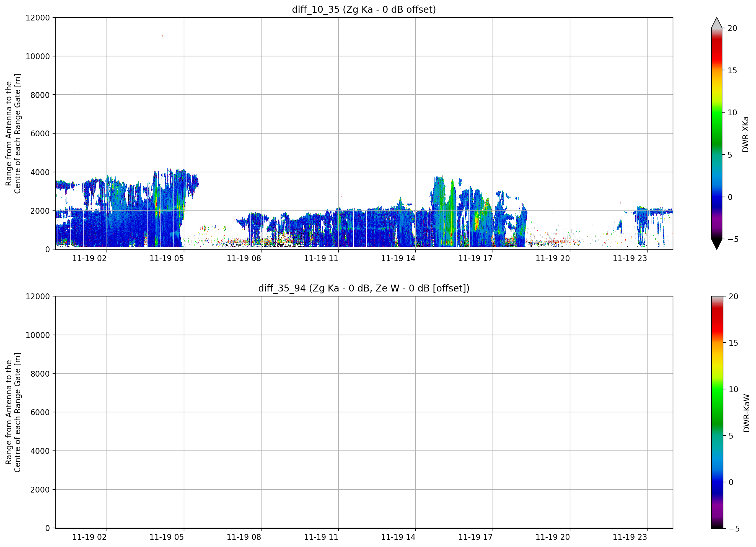This screenshot has height=547, width=756.
Task: Click the 11-19 23 tick label in bottom plot
Action: [630, 537]
